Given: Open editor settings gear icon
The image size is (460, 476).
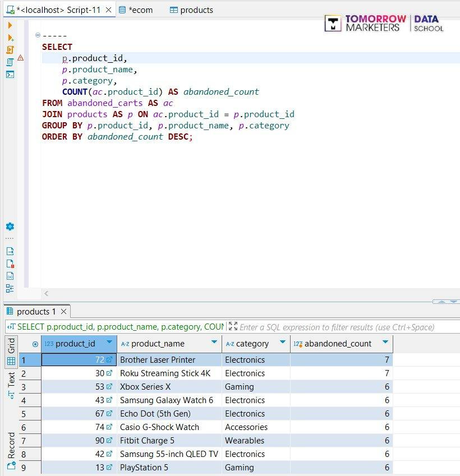Looking at the screenshot, I should click(x=10, y=227).
